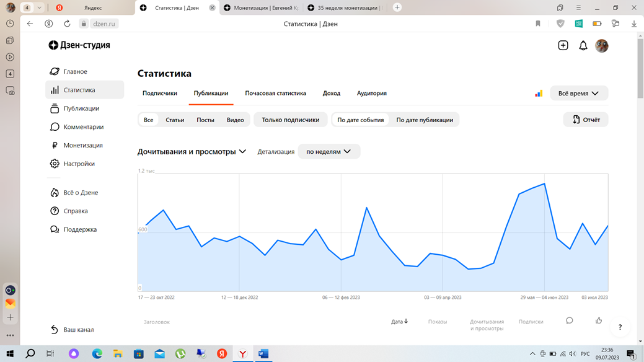Click the colorful bar-chart icon near the period selector
Screen dimensions: 644x362
538,92
